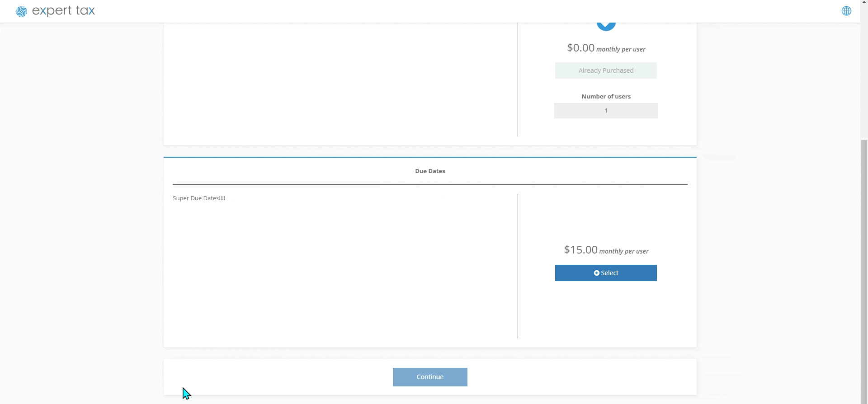Viewport: 868px width, 404px height.
Task: Click the Super Due Dates!!!! description text
Action: tap(199, 198)
